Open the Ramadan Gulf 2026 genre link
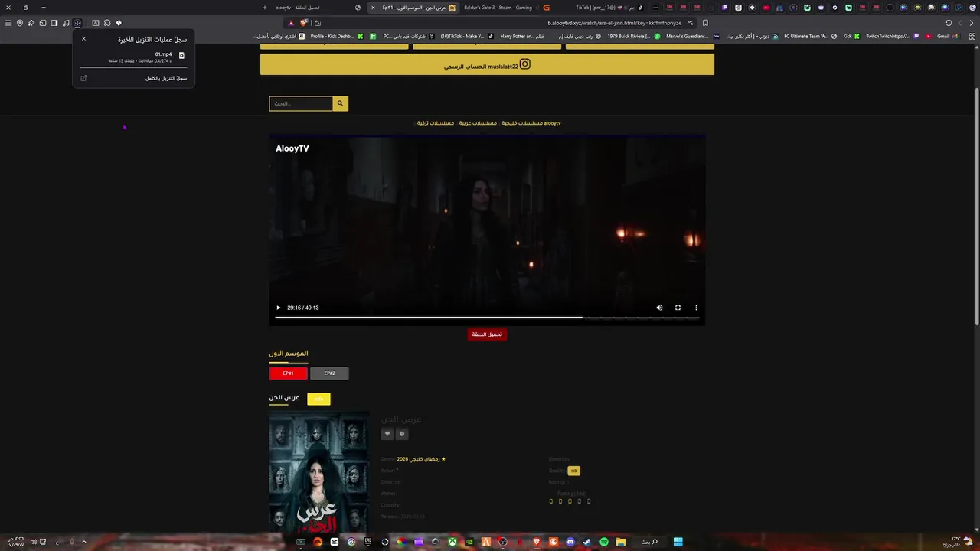Viewport: 980px width, 551px height. click(x=420, y=459)
